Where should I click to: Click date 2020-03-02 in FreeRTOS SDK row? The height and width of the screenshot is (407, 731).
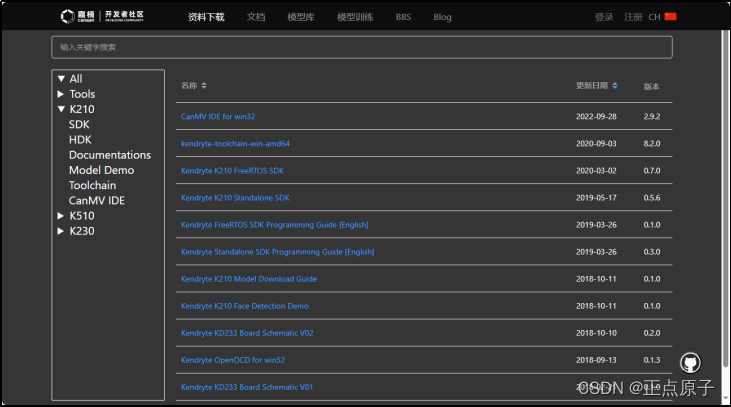tap(596, 171)
